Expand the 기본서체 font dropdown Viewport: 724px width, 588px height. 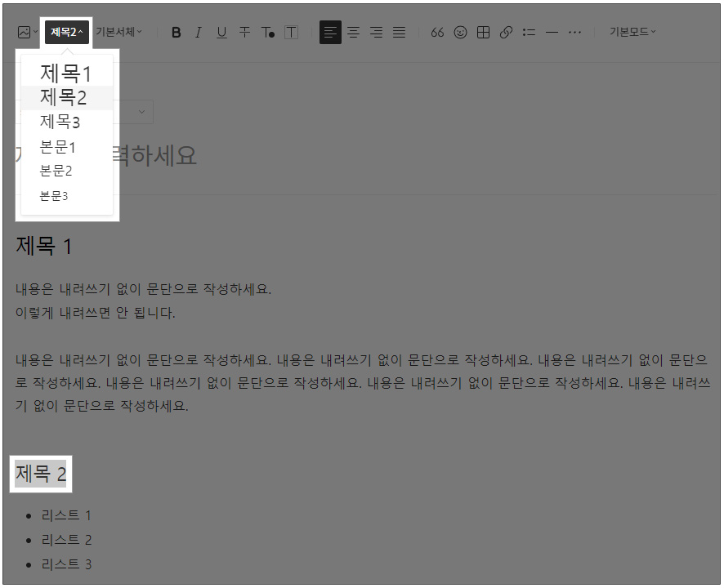coord(118,32)
